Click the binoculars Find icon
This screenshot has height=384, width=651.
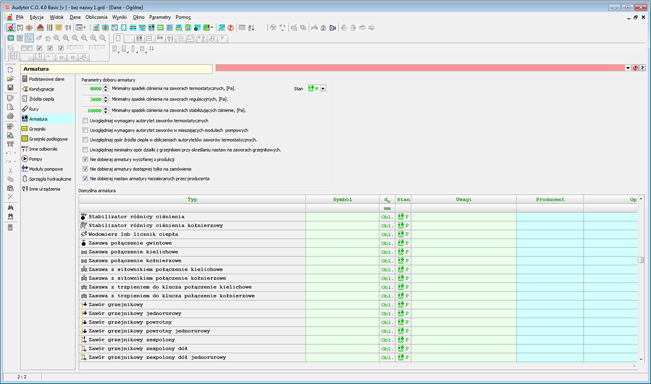10,207
